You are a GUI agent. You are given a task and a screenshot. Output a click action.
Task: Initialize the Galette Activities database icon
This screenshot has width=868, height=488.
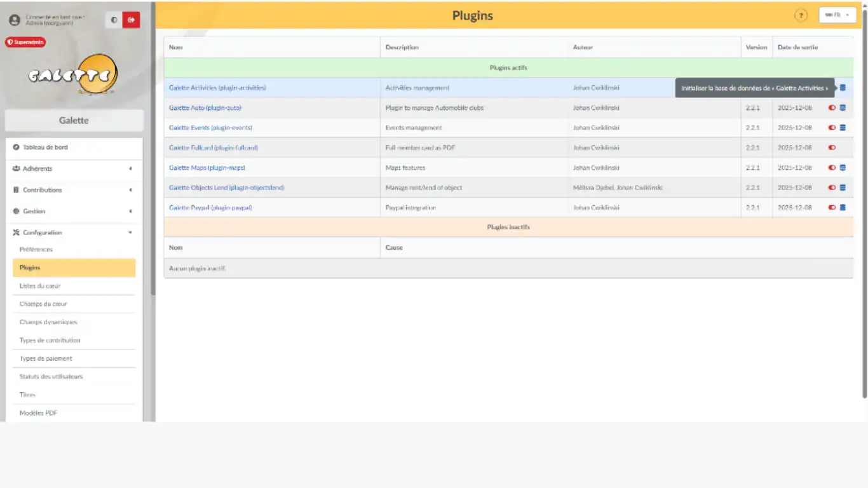[x=843, y=88]
